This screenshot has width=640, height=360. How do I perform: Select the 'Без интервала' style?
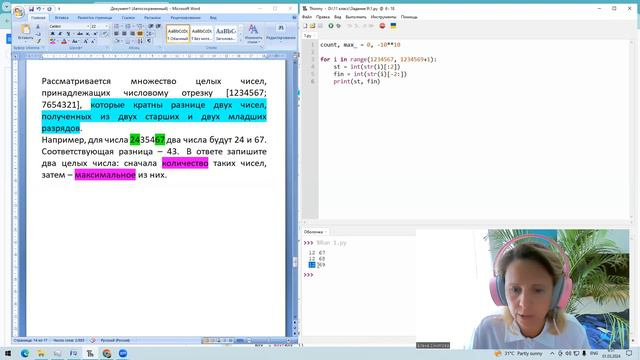click(x=202, y=33)
